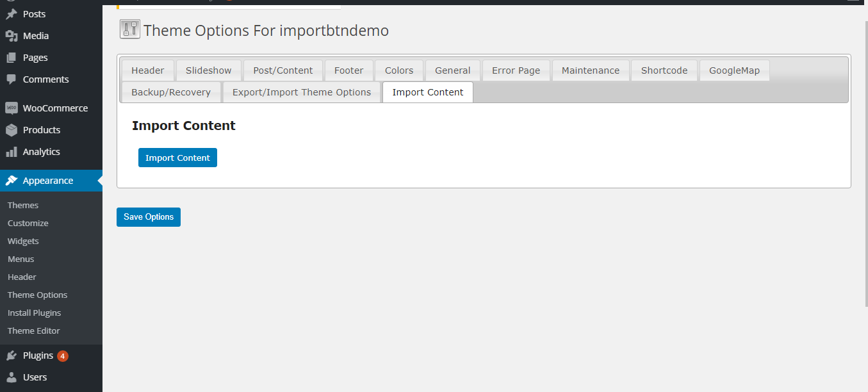Open the WooCommerce icon menu

(11, 108)
